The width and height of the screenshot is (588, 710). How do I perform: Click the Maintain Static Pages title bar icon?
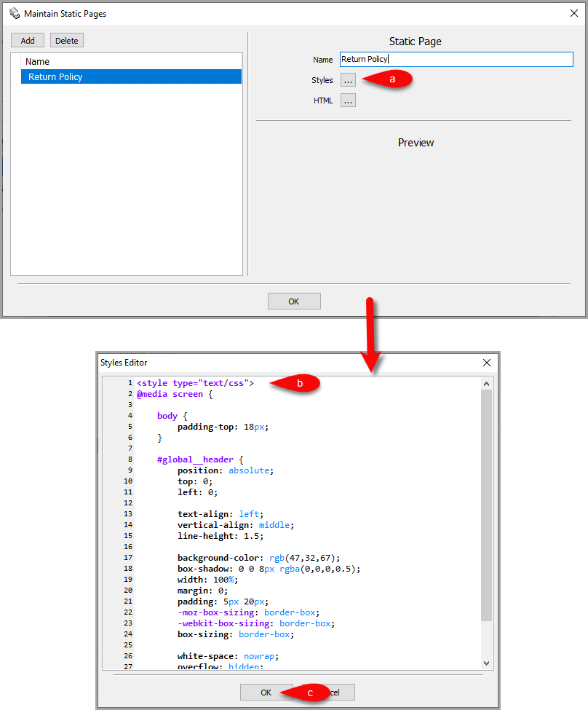tap(15, 13)
